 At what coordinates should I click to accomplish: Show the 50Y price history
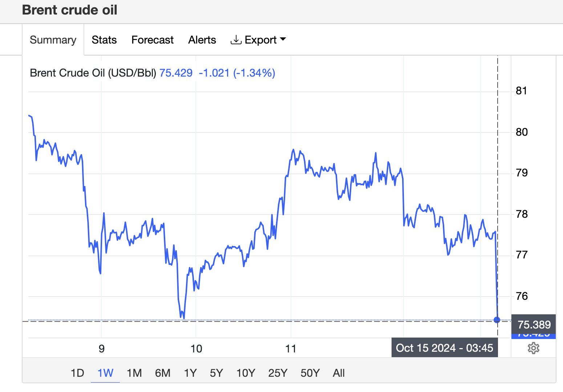[x=310, y=373]
